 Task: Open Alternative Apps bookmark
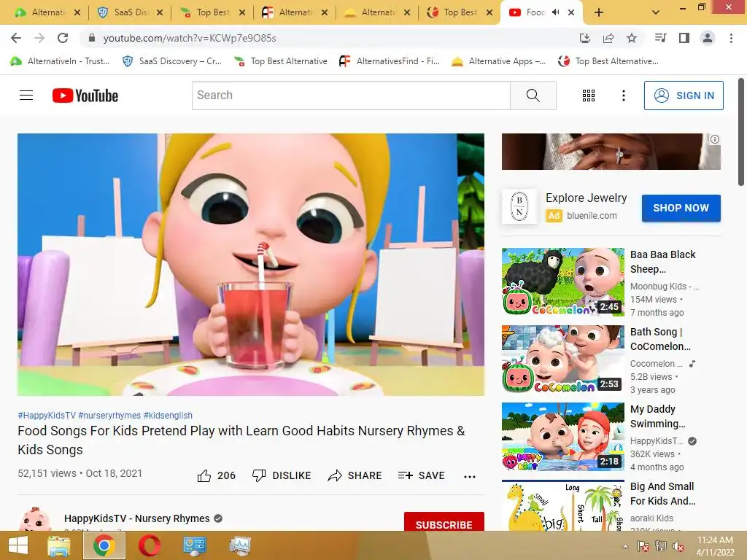[499, 61]
